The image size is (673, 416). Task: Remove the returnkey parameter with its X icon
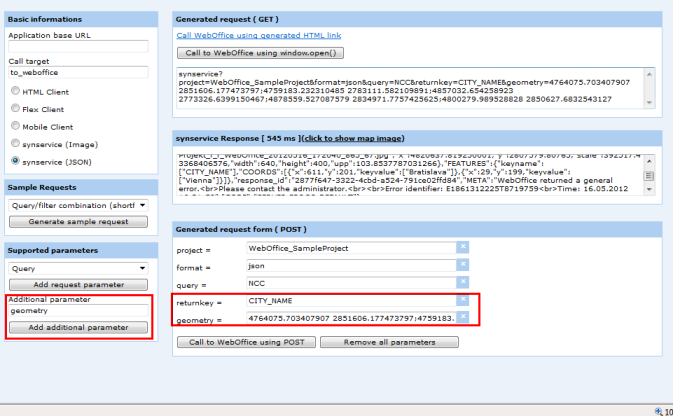[x=463, y=300]
